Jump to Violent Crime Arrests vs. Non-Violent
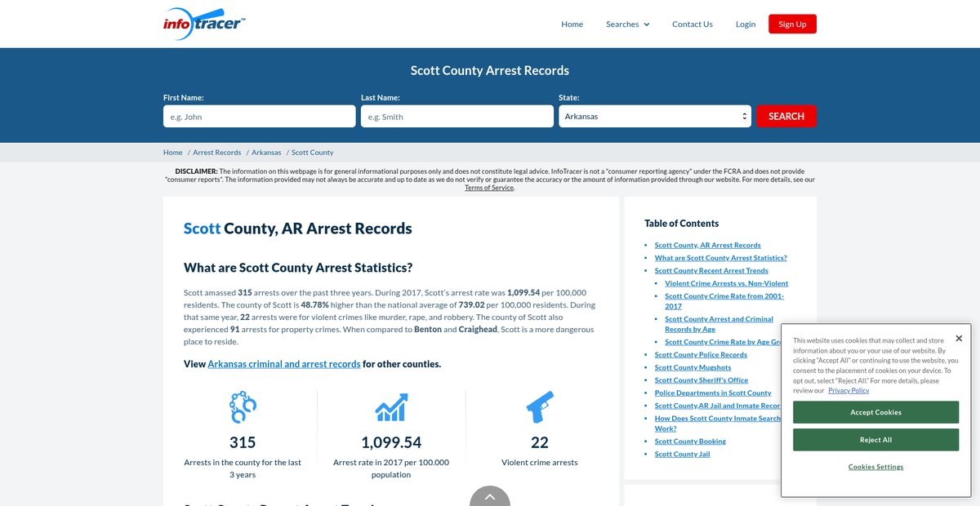This screenshot has height=506, width=980. [726, 283]
